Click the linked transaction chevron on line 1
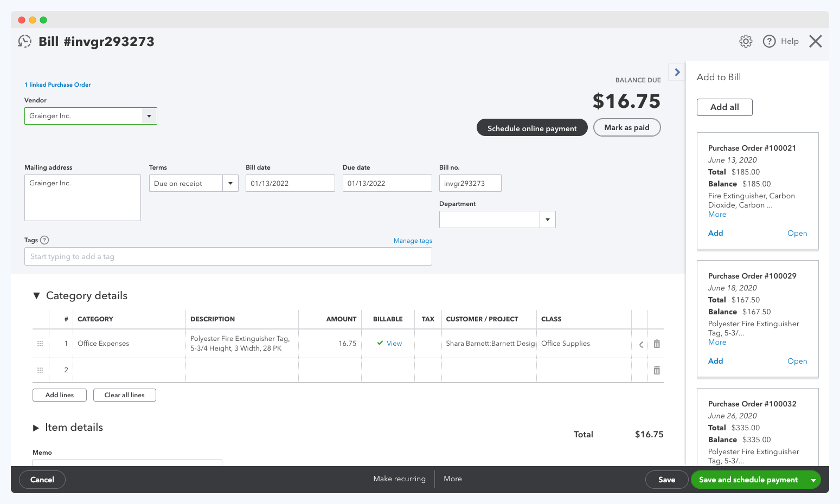This screenshot has height=504, width=840. (640, 344)
